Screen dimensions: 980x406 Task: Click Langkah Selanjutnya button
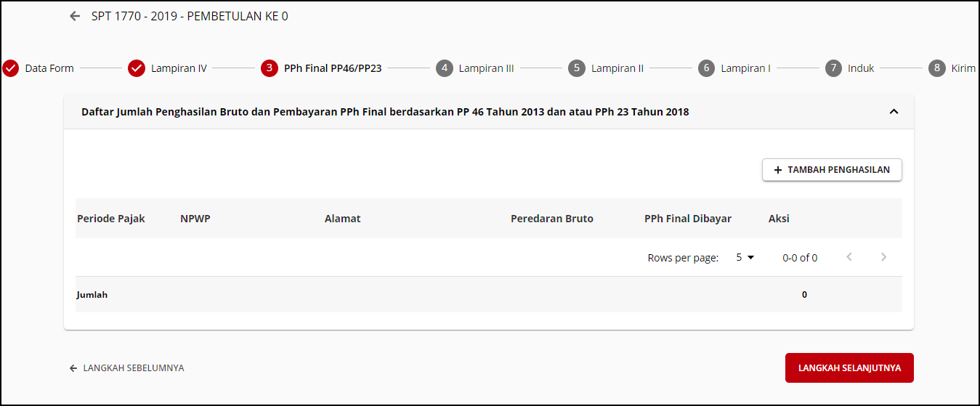[x=849, y=368]
